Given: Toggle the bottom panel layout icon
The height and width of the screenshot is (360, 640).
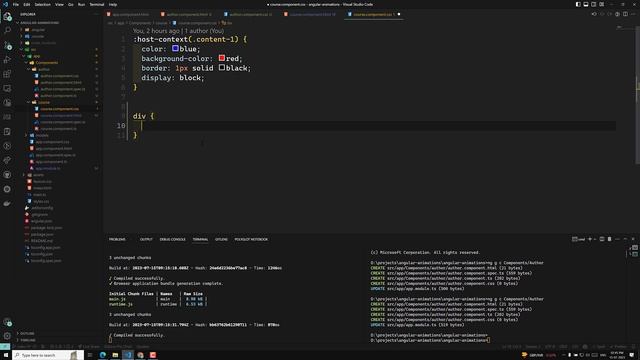Looking at the screenshot, I should coord(586,4).
